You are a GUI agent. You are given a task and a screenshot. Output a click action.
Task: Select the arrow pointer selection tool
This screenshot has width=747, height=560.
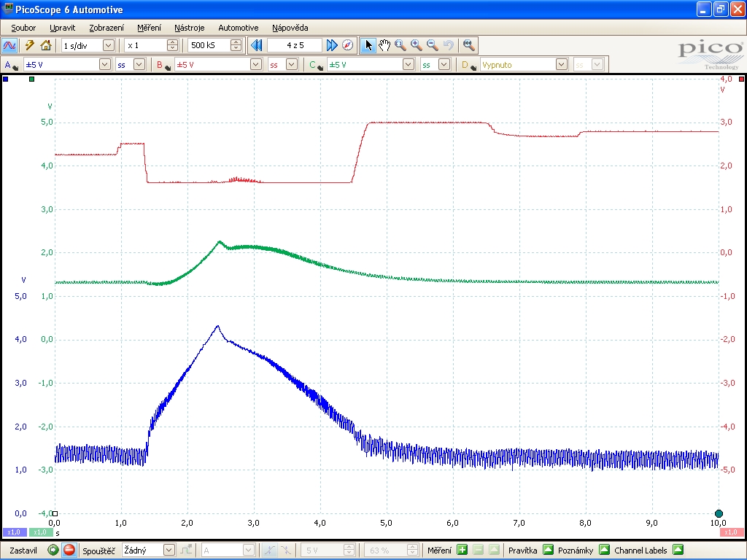point(368,45)
